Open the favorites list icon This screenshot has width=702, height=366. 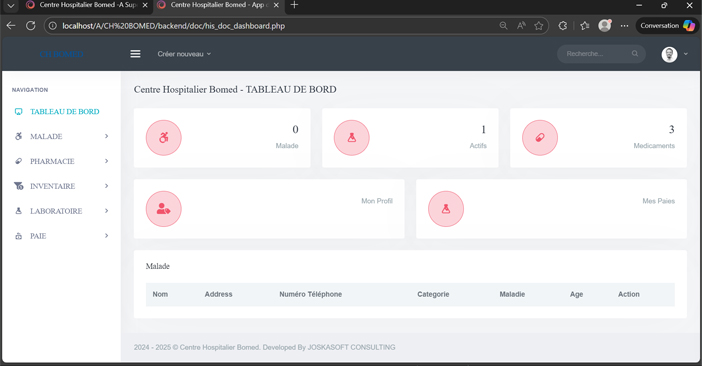(x=585, y=26)
